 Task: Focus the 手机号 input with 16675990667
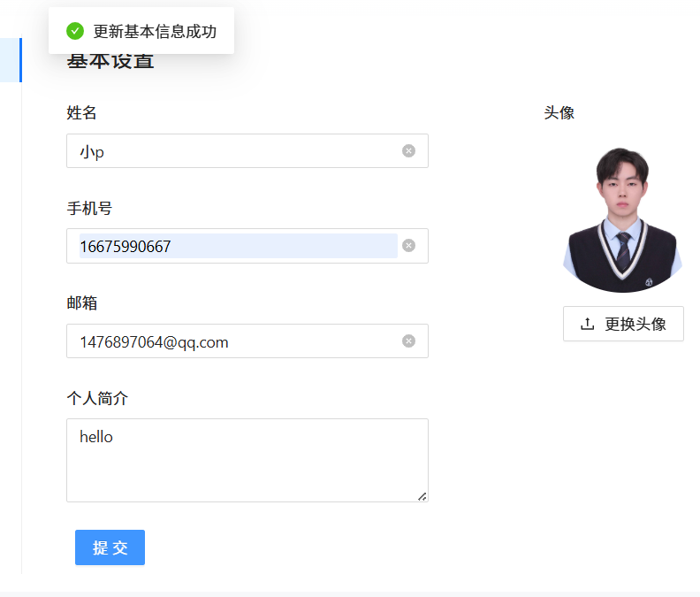click(x=247, y=246)
